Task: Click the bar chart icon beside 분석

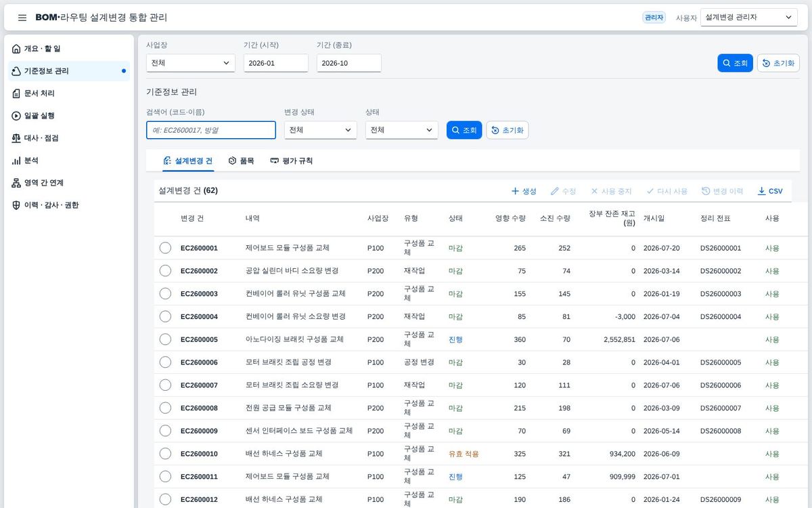Action: tap(16, 161)
